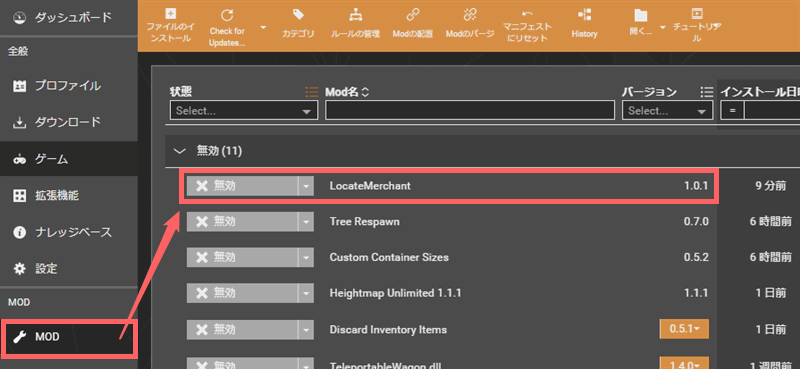
Task: Click version 0.7.0 of Tree Respawn
Action: 696,222
